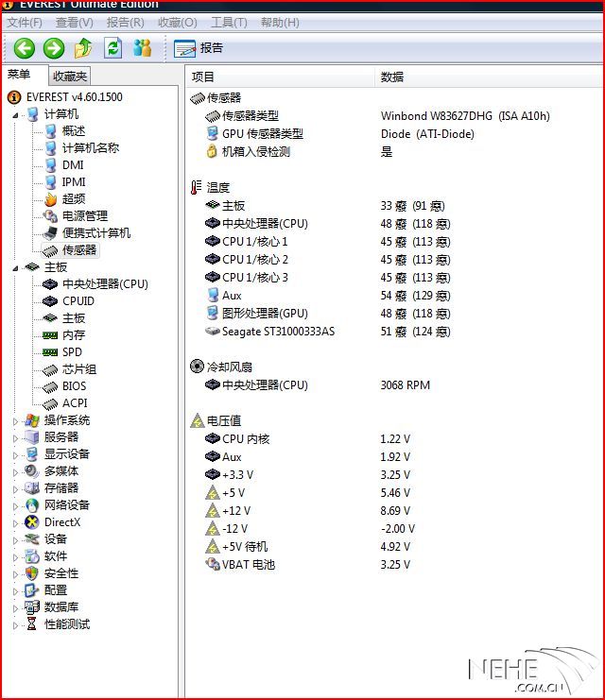Select the GPU 传感器类型 row
Viewport: 605px width, 700px height.
tap(339, 134)
